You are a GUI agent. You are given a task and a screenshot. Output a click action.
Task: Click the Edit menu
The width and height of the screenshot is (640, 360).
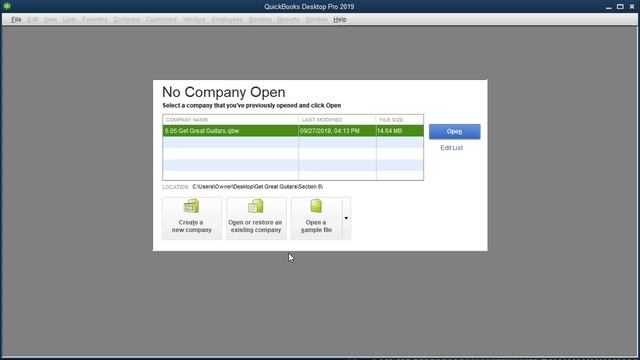[x=32, y=19]
